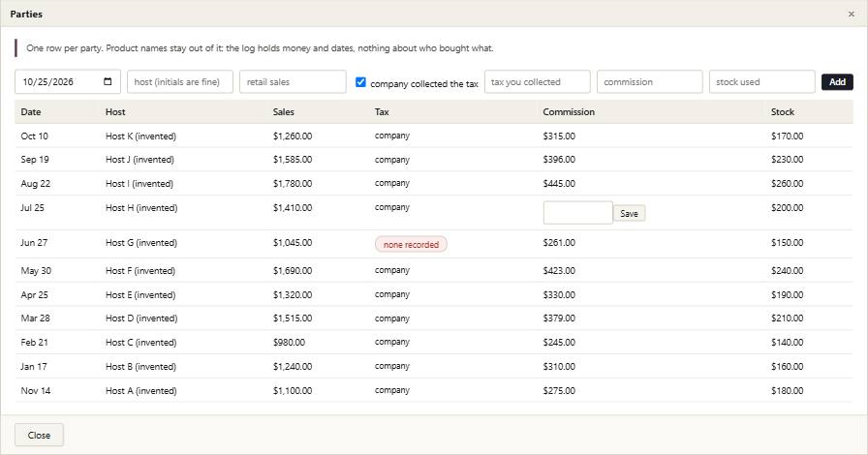
Task: Click the $445.00 commission value
Action: click(559, 184)
